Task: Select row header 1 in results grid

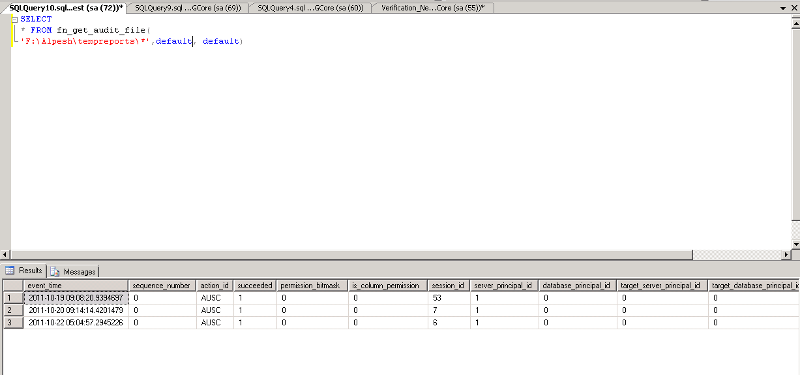Action: pos(13,297)
